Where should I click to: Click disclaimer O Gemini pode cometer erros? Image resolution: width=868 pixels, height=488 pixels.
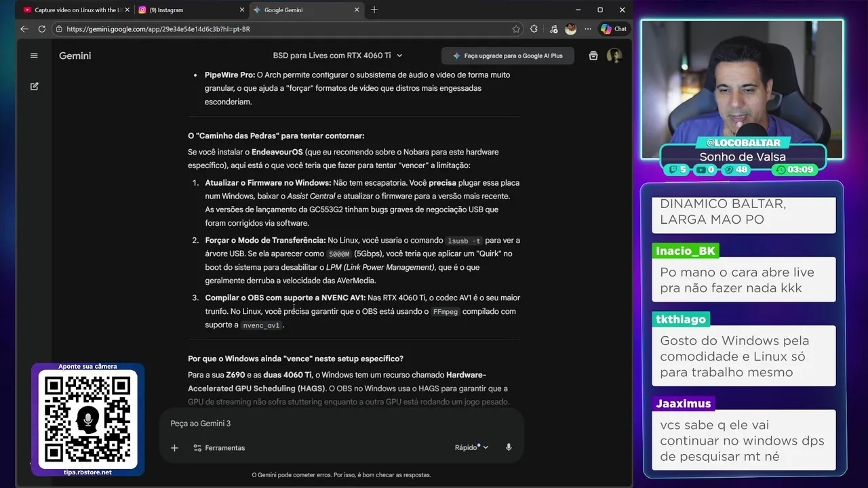tap(341, 475)
